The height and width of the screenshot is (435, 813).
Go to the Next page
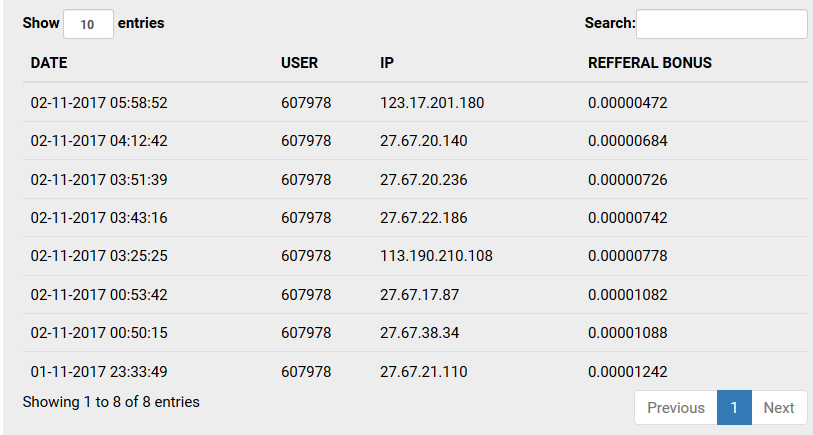click(x=778, y=408)
